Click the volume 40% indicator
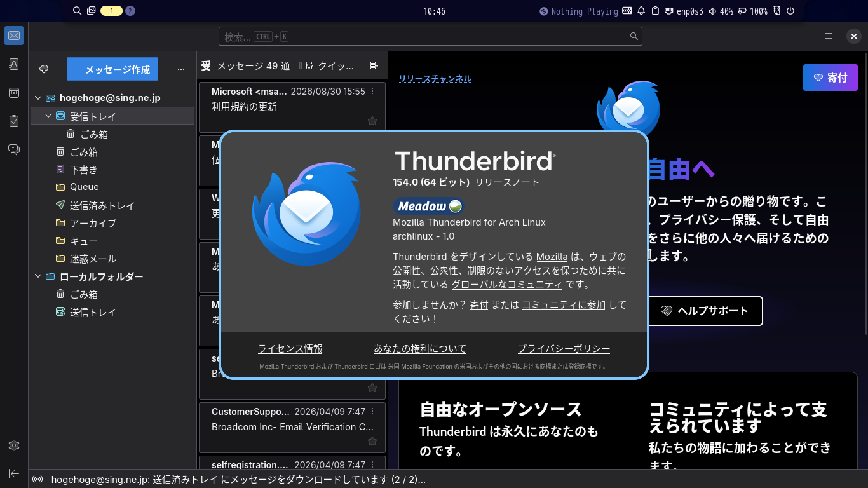Image resolution: width=868 pixels, height=488 pixels. pos(721,11)
